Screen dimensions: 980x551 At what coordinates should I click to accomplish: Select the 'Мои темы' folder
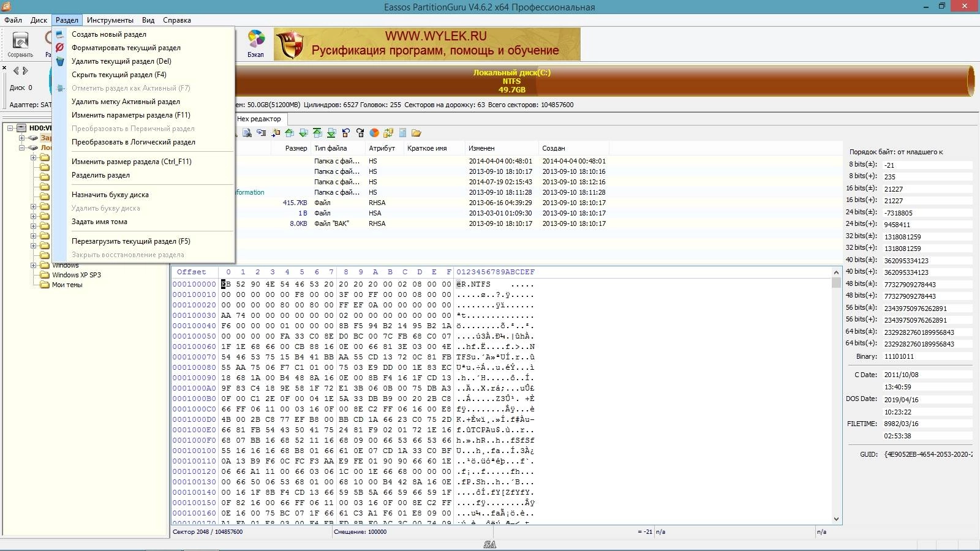[67, 285]
